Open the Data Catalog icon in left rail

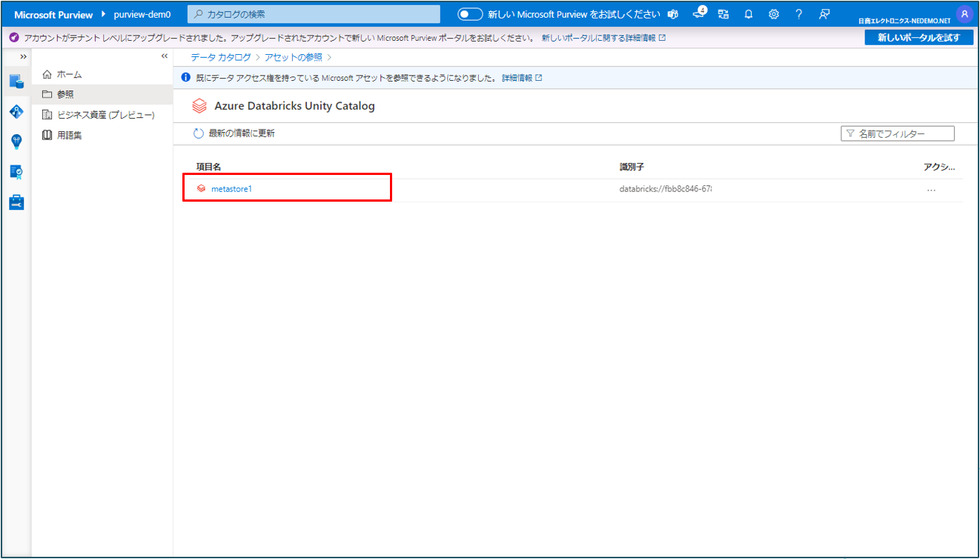click(x=16, y=82)
